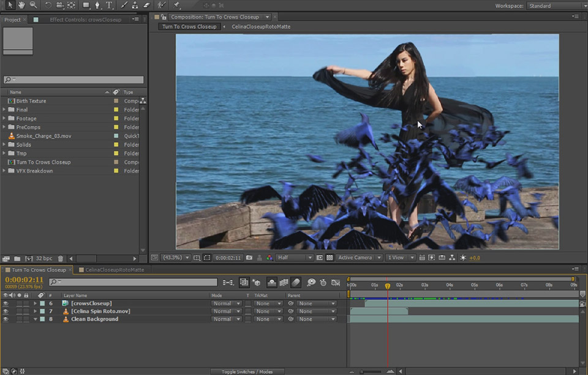Screen dimensions: 588x375
Task: Expand the Final folder
Action: [4, 110]
